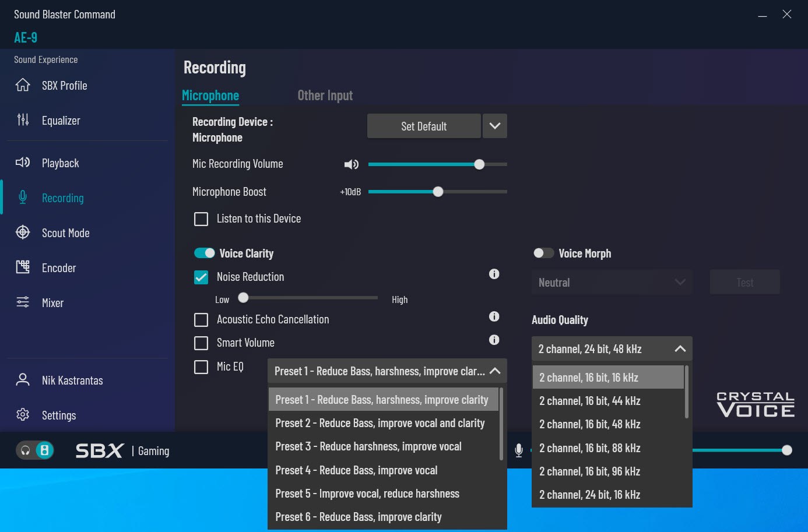Open the Voice Morph Neutral dropdown
Viewport: 808px width, 532px height.
(x=612, y=283)
